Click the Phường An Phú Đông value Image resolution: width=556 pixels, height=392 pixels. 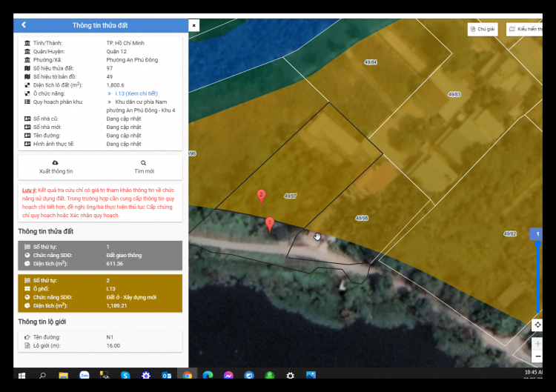coord(132,60)
